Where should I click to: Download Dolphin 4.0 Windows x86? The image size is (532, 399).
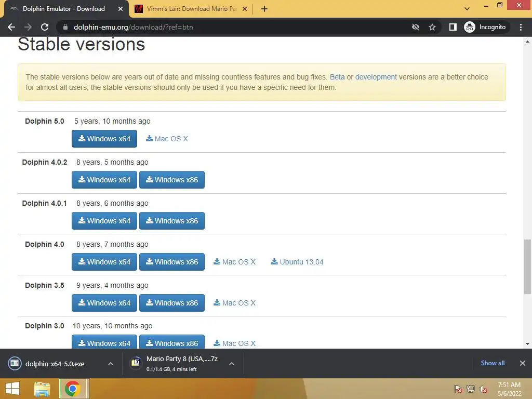171,262
